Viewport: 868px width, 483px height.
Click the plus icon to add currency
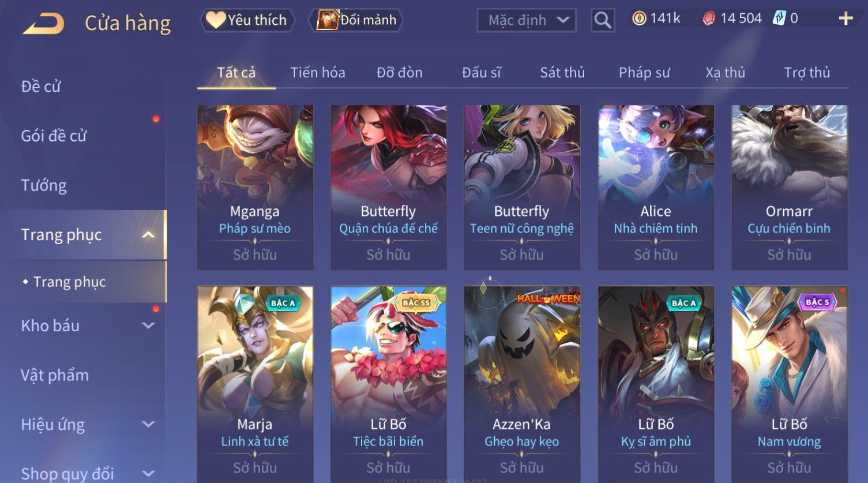click(x=846, y=19)
